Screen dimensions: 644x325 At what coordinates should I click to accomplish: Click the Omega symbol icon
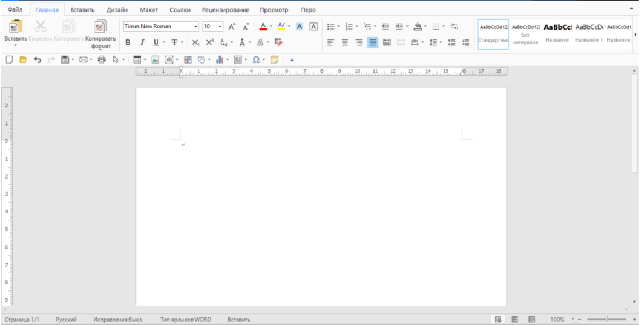pos(256,60)
